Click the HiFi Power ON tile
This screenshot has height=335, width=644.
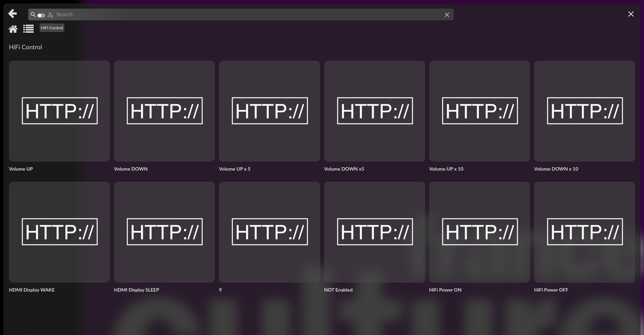coord(479,232)
